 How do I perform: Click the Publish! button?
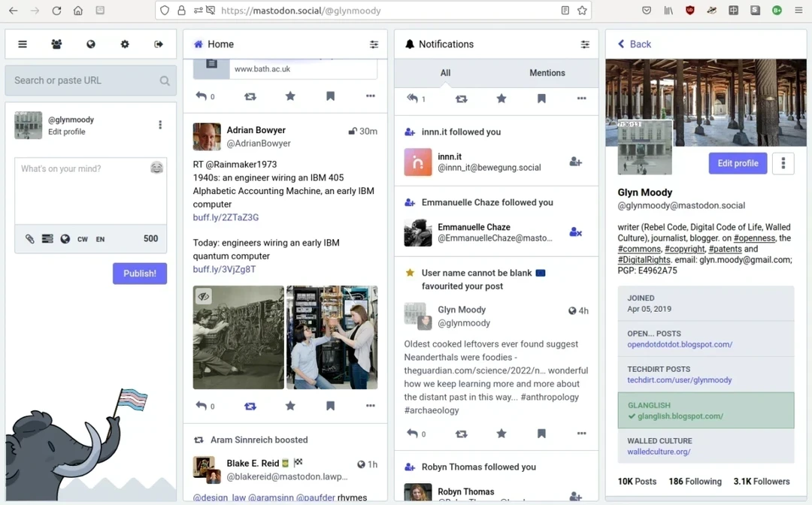pyautogui.click(x=140, y=274)
